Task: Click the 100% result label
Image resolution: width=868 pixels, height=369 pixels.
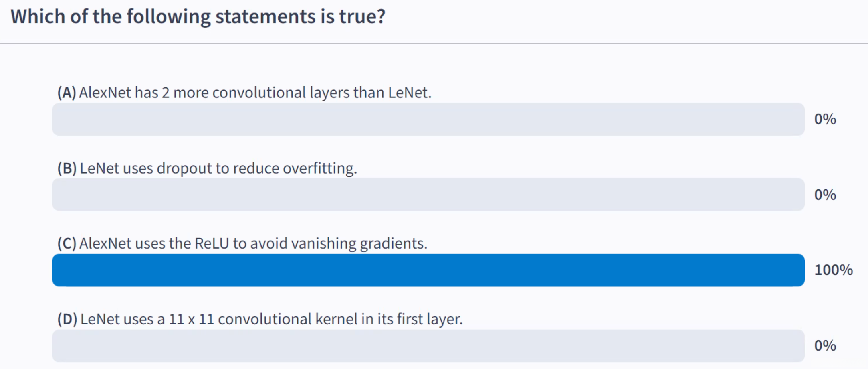Action: [x=833, y=270]
